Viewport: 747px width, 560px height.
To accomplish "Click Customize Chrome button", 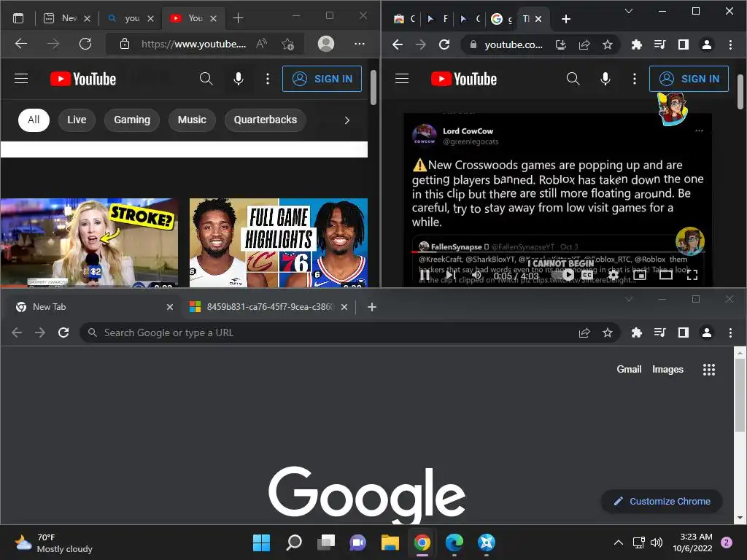I will [x=662, y=501].
